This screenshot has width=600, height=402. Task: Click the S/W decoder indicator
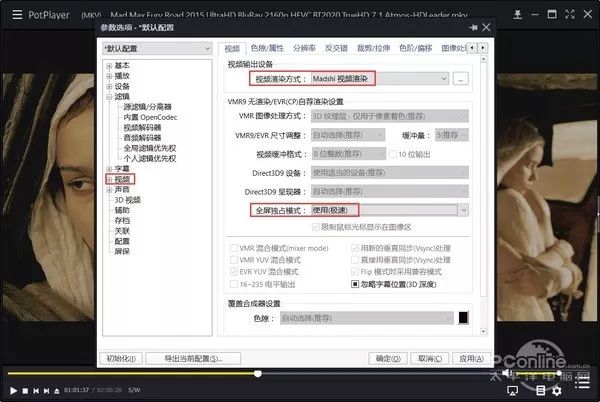coord(134,390)
